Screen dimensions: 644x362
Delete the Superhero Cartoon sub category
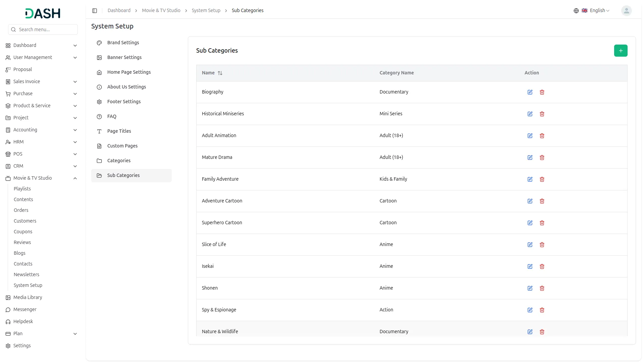coord(542,223)
